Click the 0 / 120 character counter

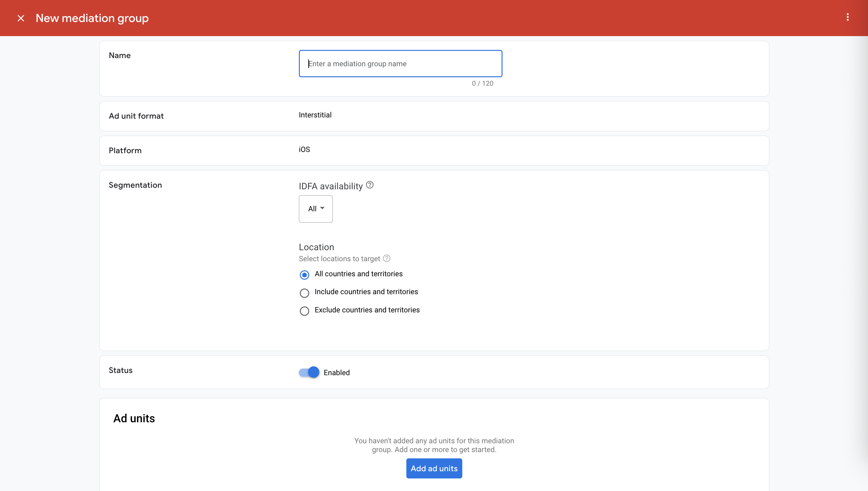click(x=482, y=83)
